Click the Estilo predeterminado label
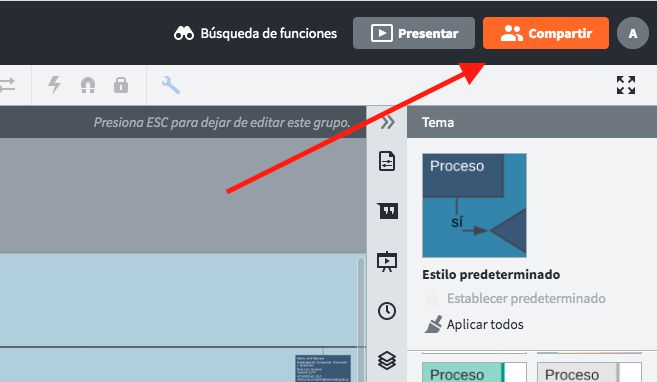 tap(491, 274)
